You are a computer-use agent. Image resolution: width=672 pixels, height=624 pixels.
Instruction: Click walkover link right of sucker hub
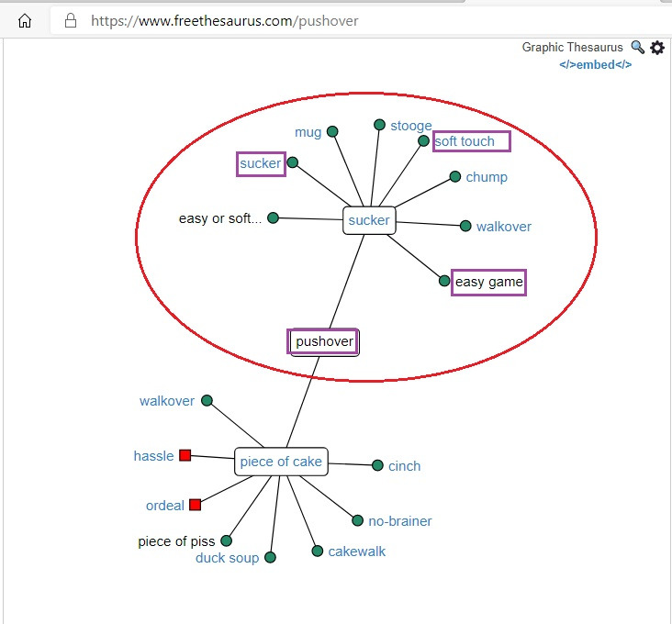point(504,227)
